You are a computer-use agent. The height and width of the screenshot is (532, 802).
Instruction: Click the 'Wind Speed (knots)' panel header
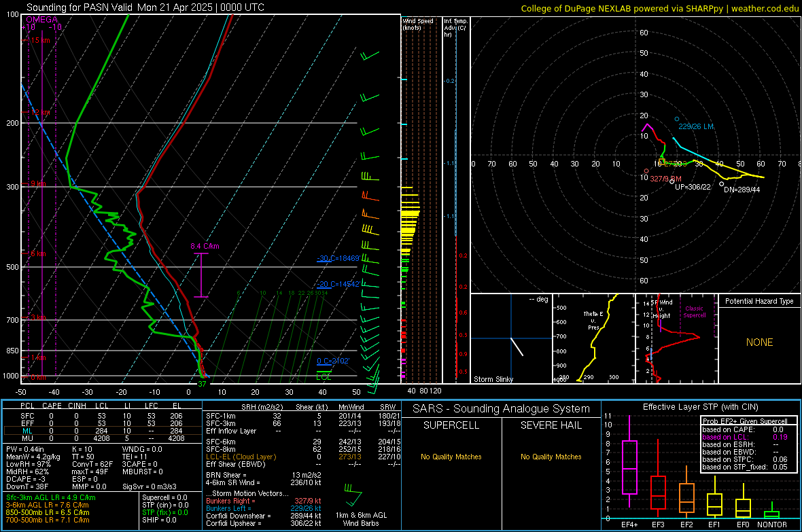(418, 24)
